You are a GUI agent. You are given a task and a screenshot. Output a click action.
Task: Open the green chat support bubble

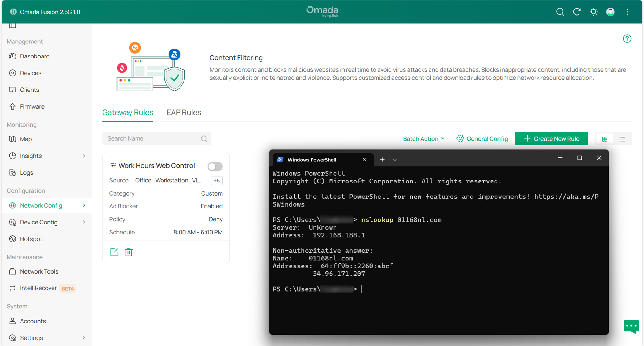tap(631, 326)
